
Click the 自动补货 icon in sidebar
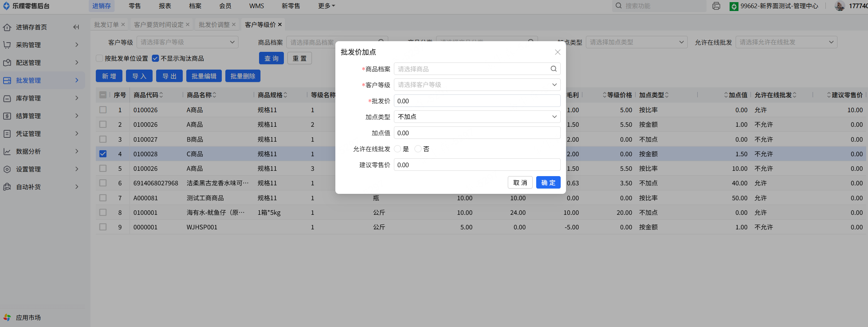[7, 187]
